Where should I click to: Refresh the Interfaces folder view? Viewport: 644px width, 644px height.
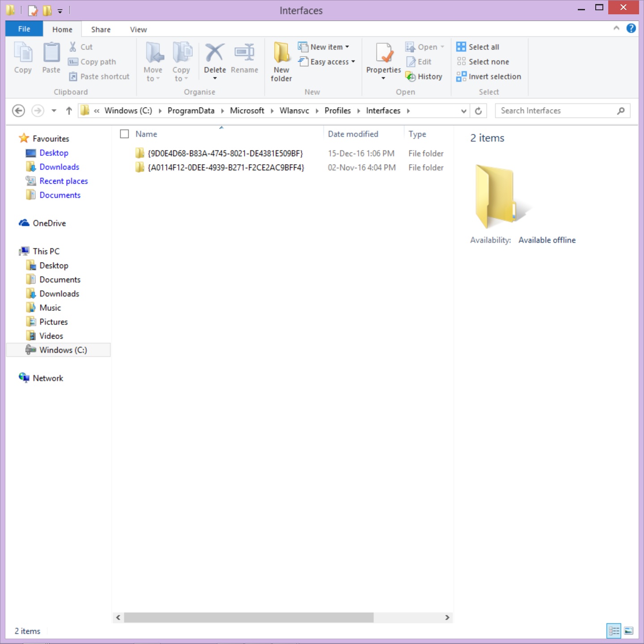click(x=478, y=111)
